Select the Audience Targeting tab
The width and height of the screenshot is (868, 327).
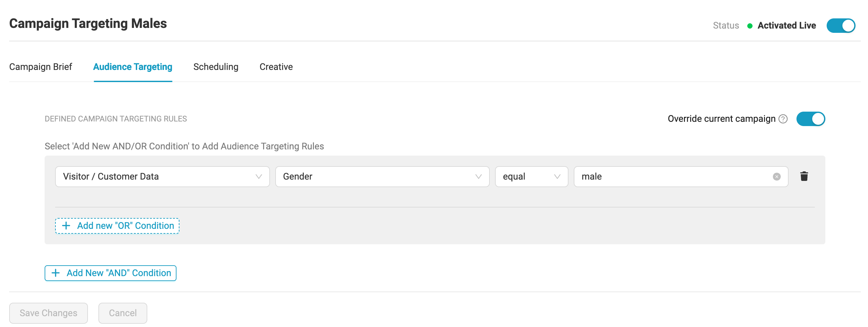[133, 67]
